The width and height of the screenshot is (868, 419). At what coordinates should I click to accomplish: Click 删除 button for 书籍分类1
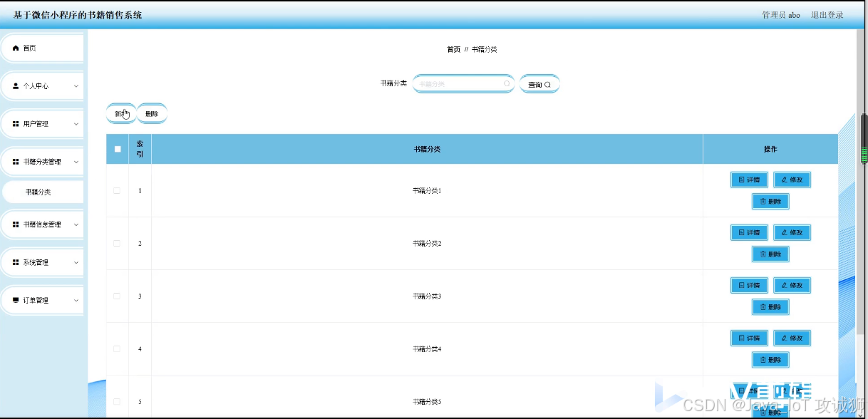click(x=770, y=201)
